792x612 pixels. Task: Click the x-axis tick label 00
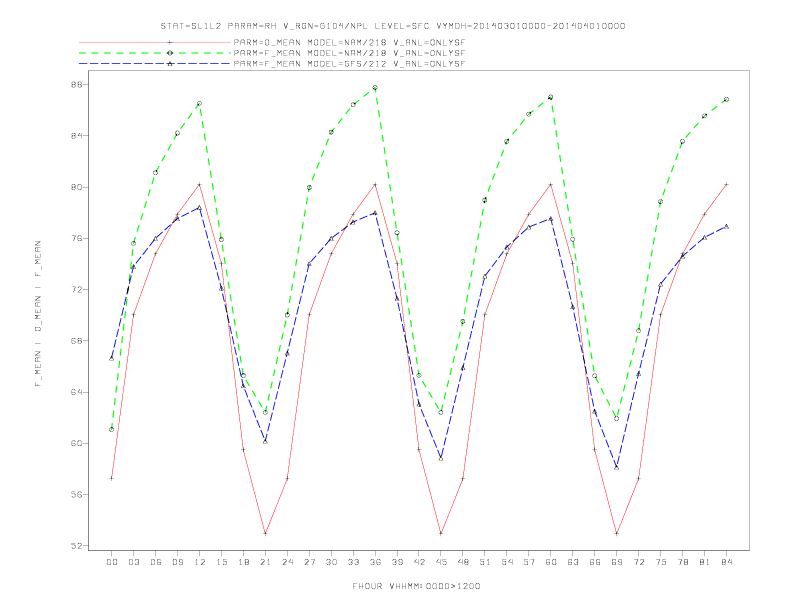pos(112,562)
